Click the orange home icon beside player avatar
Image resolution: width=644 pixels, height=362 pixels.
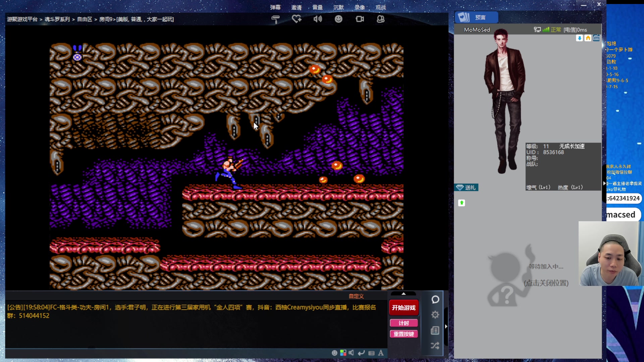(588, 38)
